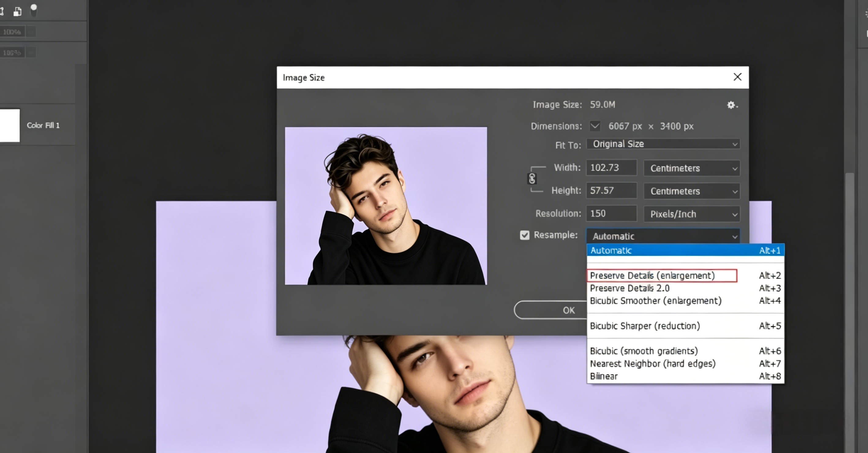Expand the Dimensions unit chevron
This screenshot has width=868, height=453.
tap(595, 126)
